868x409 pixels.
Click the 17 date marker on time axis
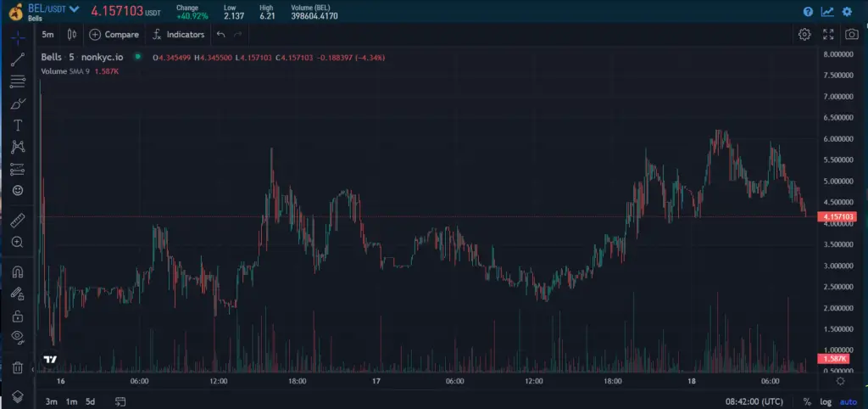click(x=376, y=381)
